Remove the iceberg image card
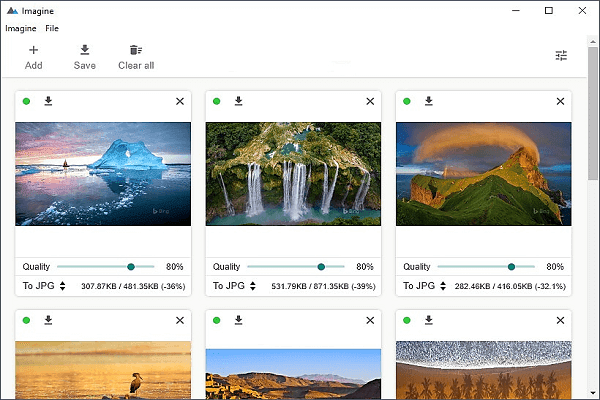 click(x=180, y=101)
